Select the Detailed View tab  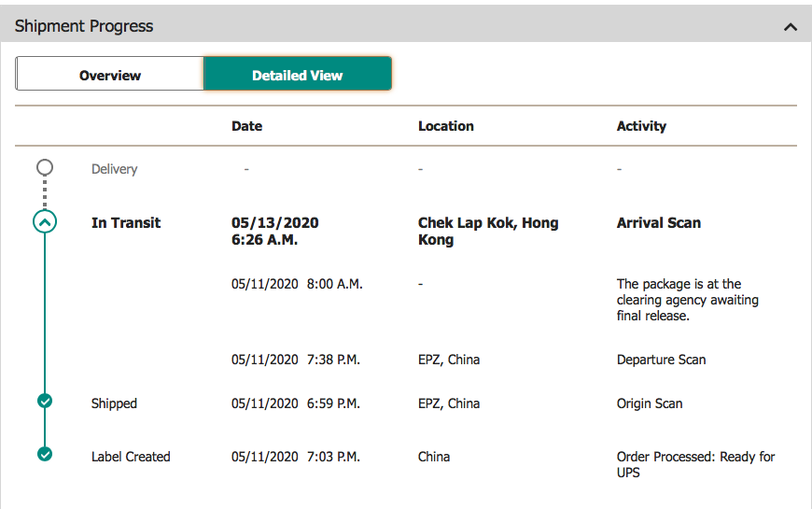[297, 75]
